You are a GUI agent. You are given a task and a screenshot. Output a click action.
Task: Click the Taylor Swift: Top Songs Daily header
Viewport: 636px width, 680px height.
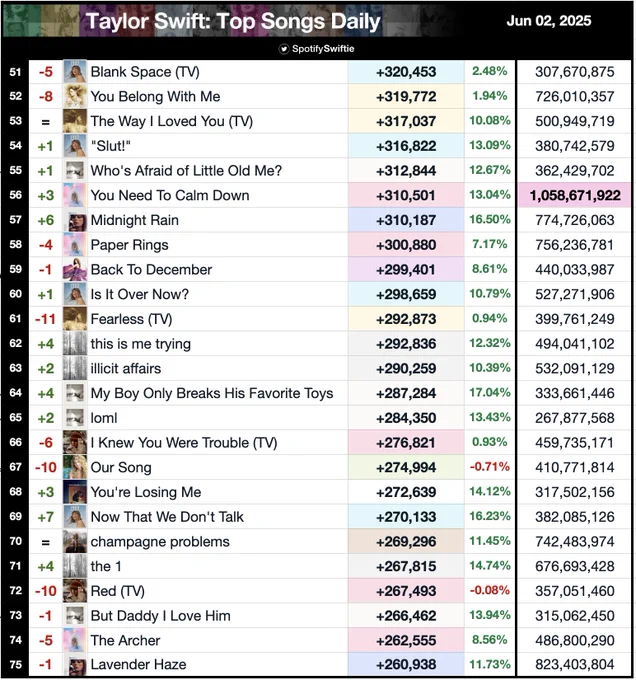click(233, 21)
